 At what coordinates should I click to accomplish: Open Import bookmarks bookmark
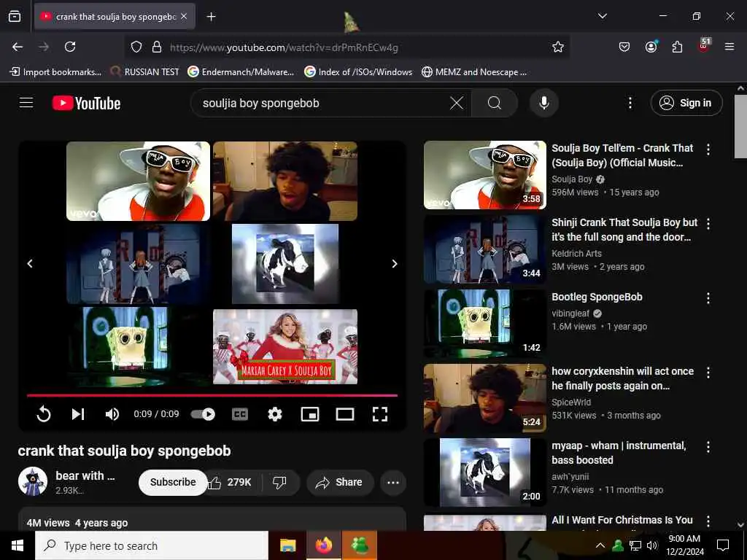pyautogui.click(x=55, y=72)
